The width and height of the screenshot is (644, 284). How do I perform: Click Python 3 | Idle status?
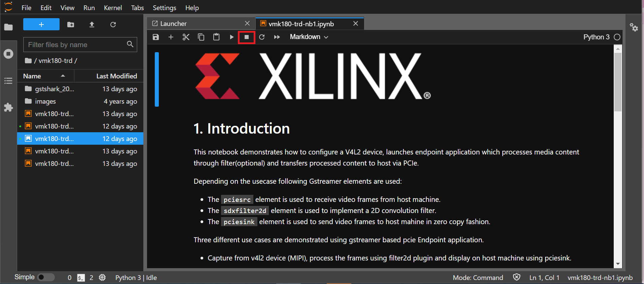[x=136, y=278]
